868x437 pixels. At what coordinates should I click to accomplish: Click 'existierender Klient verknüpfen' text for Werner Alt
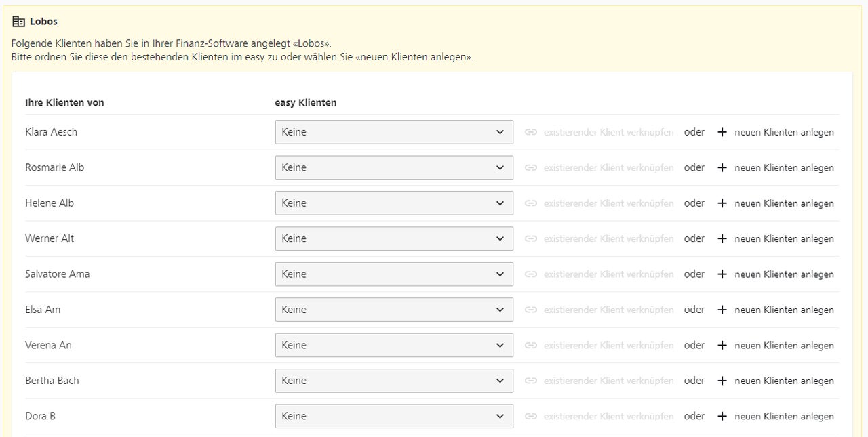click(609, 238)
